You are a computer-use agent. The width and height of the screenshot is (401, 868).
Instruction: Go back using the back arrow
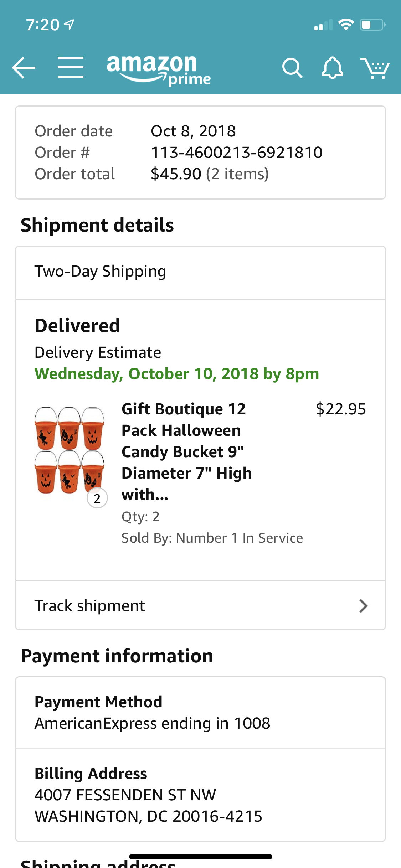click(x=23, y=68)
